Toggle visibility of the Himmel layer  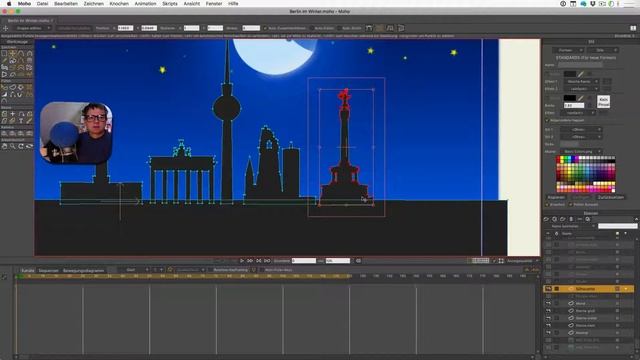(548, 333)
